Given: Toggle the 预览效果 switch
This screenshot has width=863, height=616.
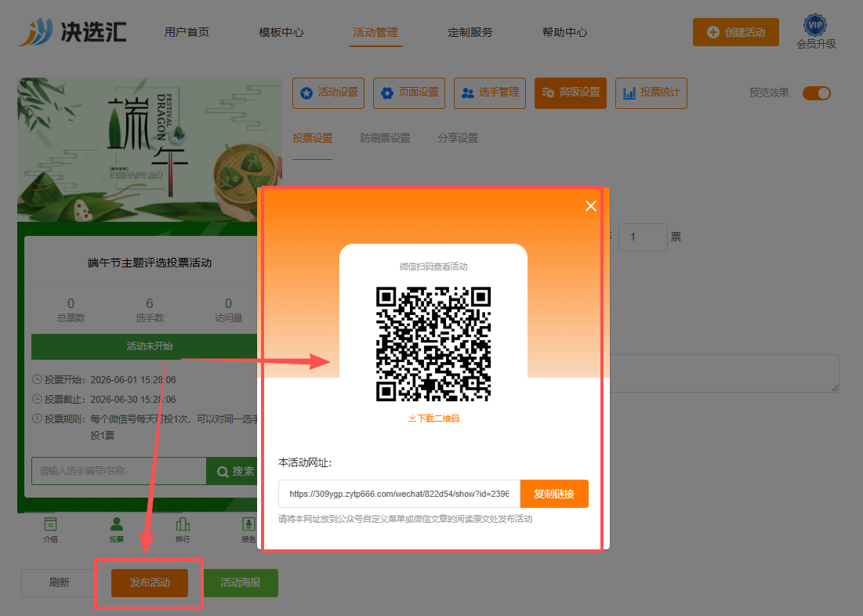Looking at the screenshot, I should coord(816,93).
